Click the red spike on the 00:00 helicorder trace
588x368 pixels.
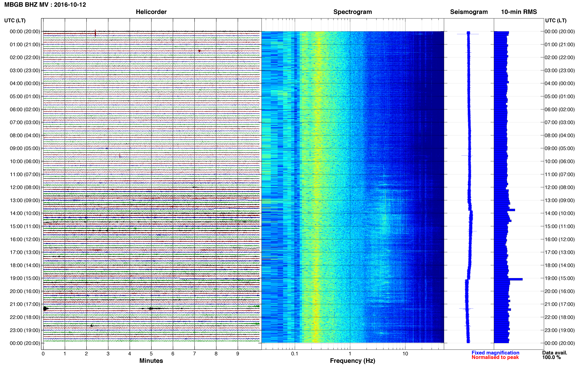point(95,33)
